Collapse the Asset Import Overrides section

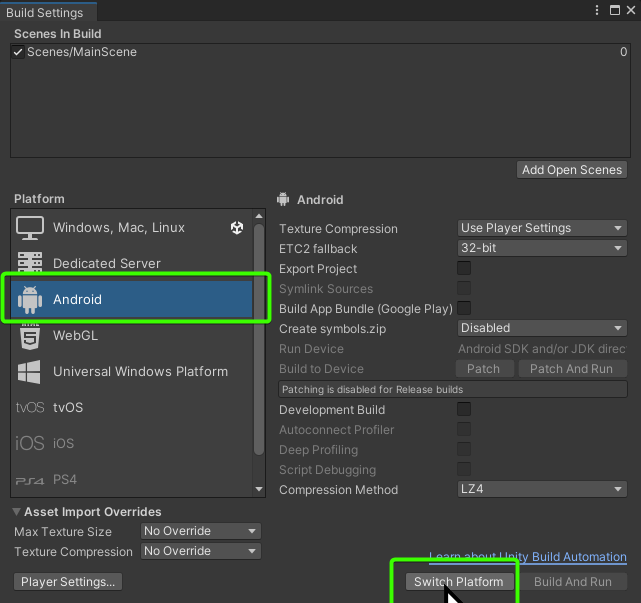pos(16,511)
